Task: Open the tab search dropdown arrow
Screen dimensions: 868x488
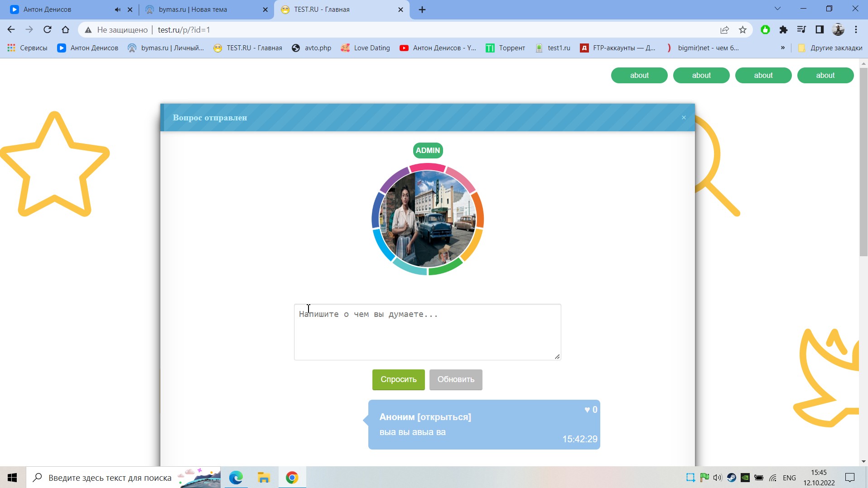Action: [777, 9]
